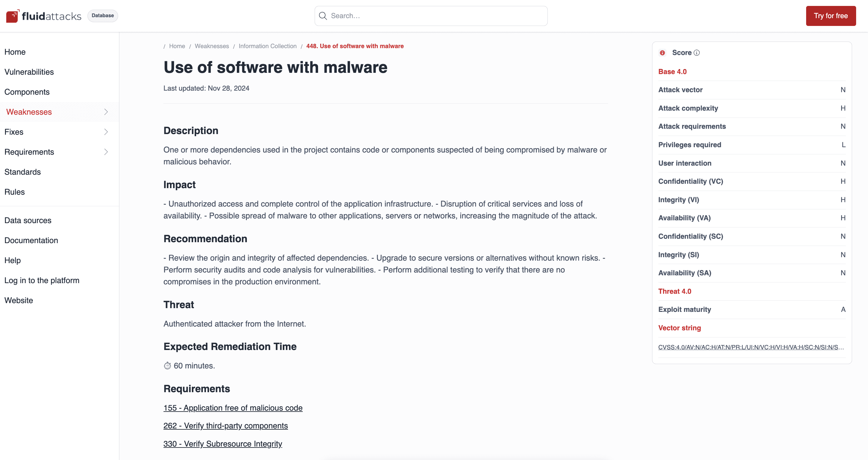Screen dimensions: 868x460
Task: Click the Threat 4.0 label
Action: [675, 291]
